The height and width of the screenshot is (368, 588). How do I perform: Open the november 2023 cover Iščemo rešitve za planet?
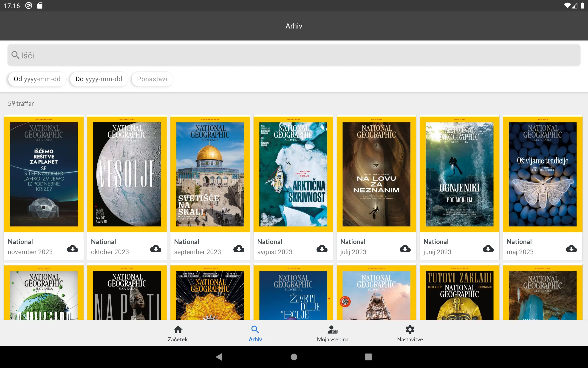tap(44, 174)
